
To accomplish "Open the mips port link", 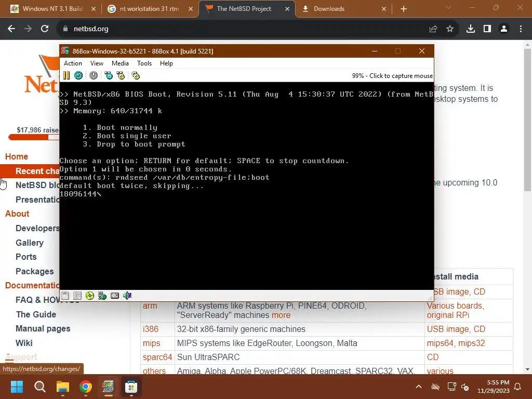I will pos(151,343).
